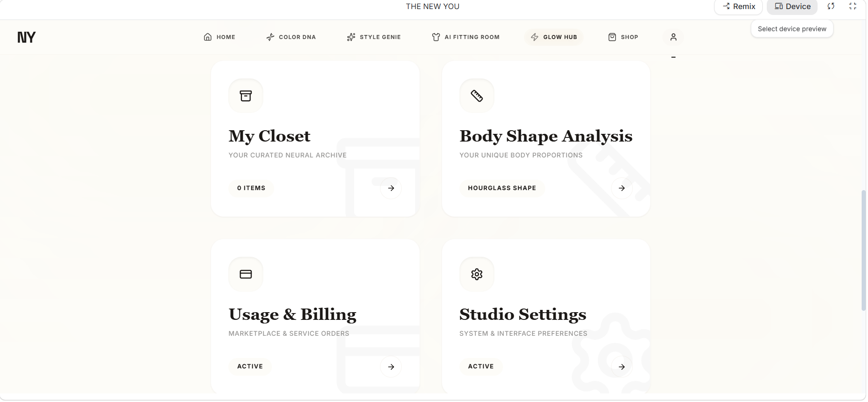Click the AI Fitting Room shirt icon
Image resolution: width=868 pixels, height=402 pixels.
pyautogui.click(x=436, y=37)
